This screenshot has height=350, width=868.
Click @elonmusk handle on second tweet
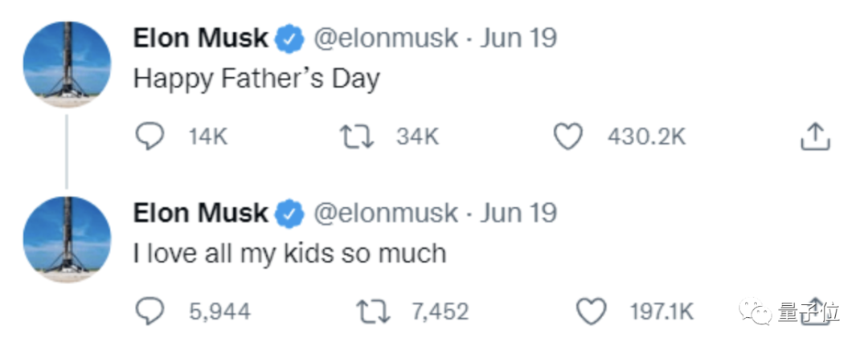coord(384,213)
